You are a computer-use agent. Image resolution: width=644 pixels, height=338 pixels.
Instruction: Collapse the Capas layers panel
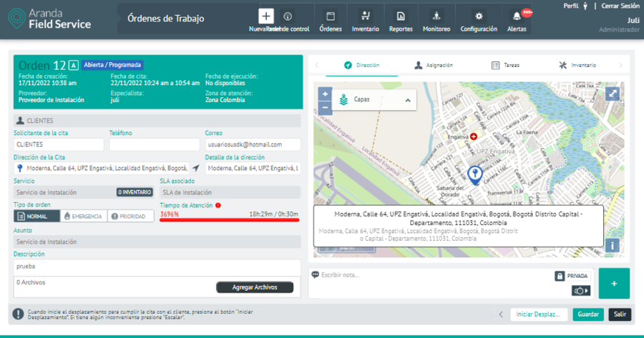point(408,100)
